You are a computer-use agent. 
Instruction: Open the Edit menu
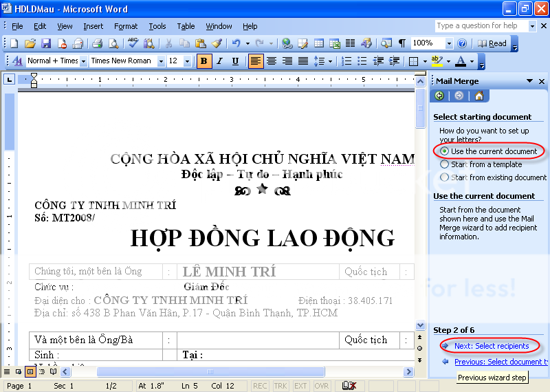[40, 26]
